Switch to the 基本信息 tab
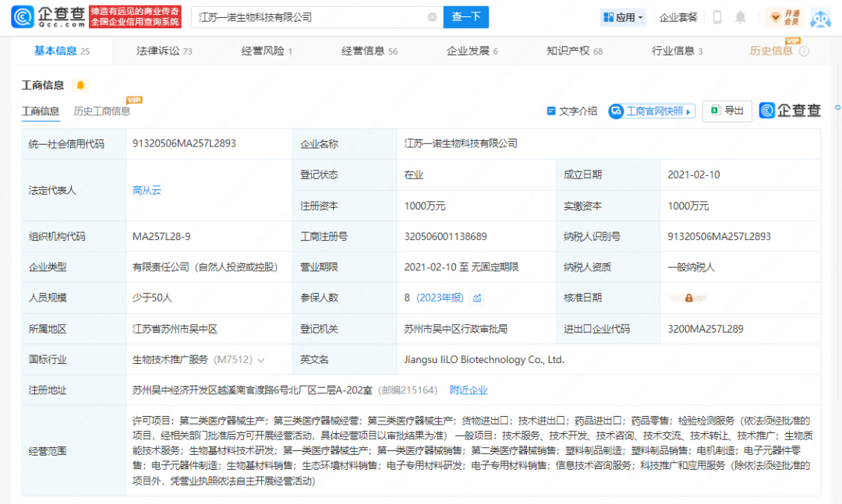 pyautogui.click(x=62, y=51)
